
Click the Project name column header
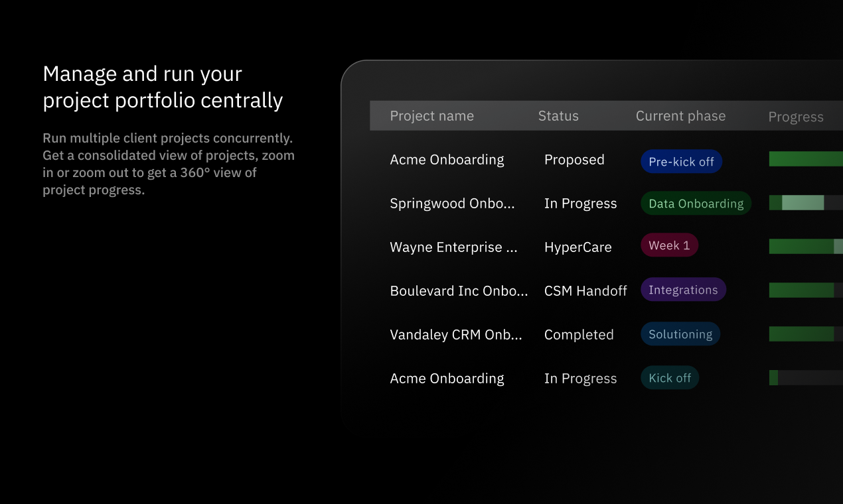click(x=431, y=116)
